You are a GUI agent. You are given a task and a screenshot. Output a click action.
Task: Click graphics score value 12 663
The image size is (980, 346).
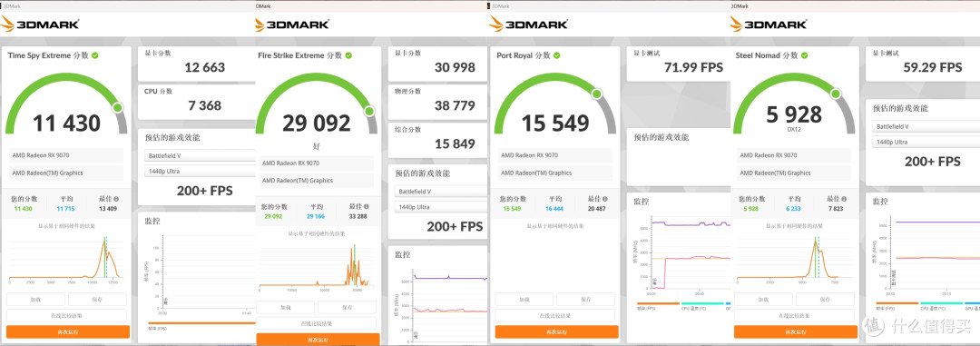pyautogui.click(x=204, y=67)
